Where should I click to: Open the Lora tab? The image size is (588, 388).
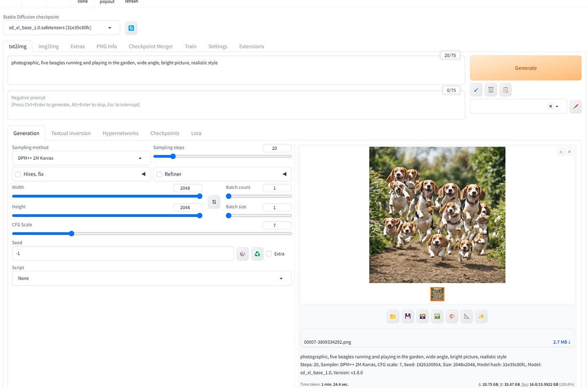[x=196, y=133]
